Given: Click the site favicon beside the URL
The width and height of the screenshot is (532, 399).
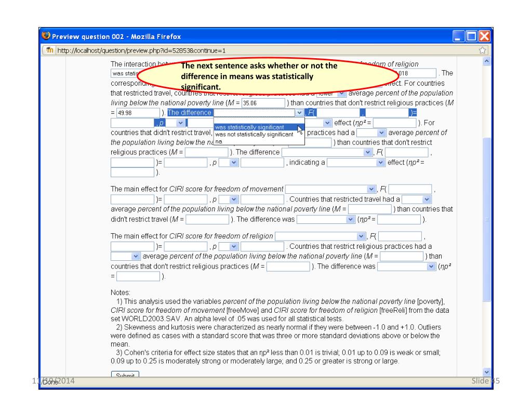Looking at the screenshot, I should pyautogui.click(x=50, y=50).
